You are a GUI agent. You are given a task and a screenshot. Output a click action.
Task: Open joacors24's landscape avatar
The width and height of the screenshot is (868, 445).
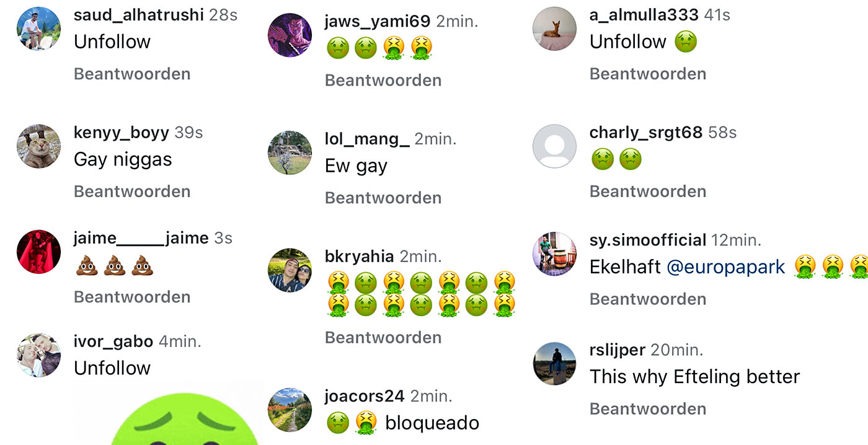[290, 410]
